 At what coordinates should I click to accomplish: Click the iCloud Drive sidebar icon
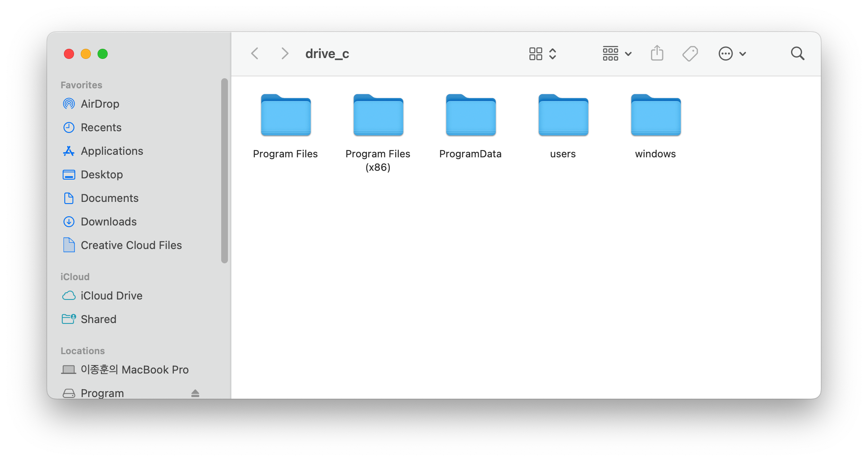(68, 296)
